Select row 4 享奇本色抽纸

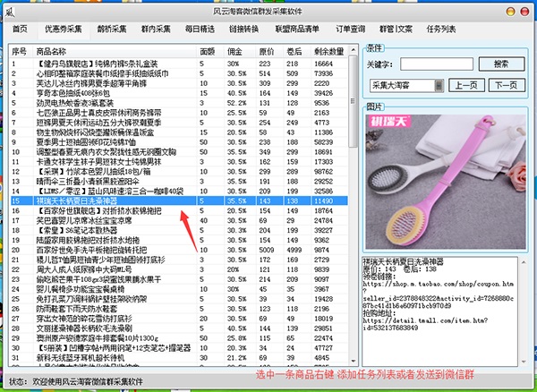tap(178, 93)
